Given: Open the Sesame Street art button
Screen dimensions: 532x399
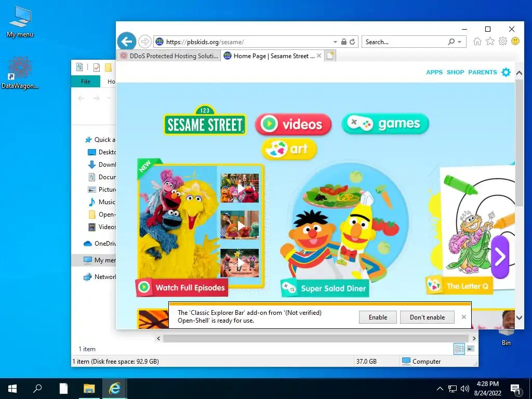Looking at the screenshot, I should (289, 149).
